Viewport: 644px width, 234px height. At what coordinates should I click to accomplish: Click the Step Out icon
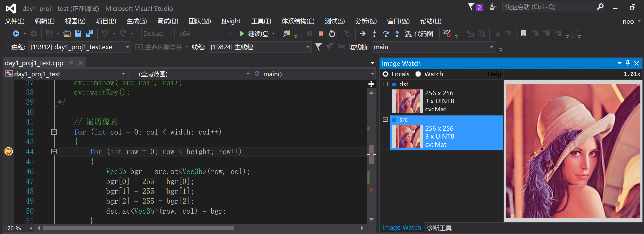click(x=397, y=34)
